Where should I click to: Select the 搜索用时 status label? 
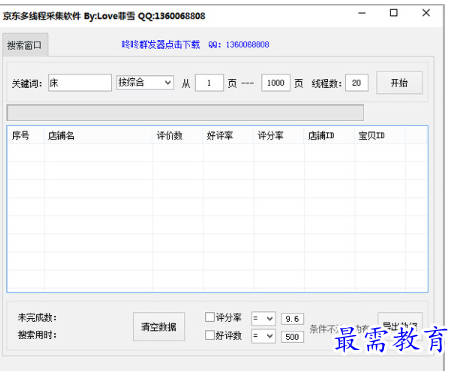[x=37, y=335]
